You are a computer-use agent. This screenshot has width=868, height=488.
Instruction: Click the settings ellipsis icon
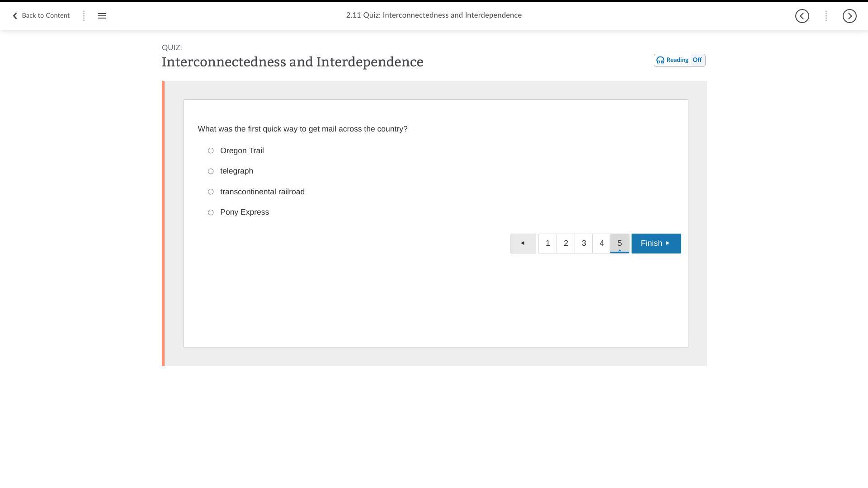826,15
